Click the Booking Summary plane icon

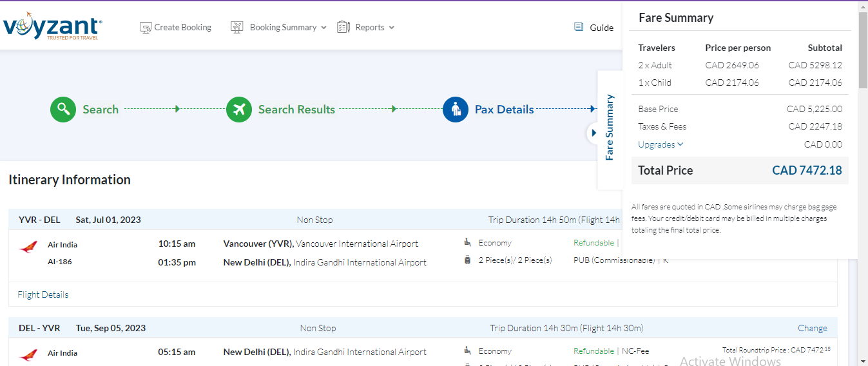237,28
